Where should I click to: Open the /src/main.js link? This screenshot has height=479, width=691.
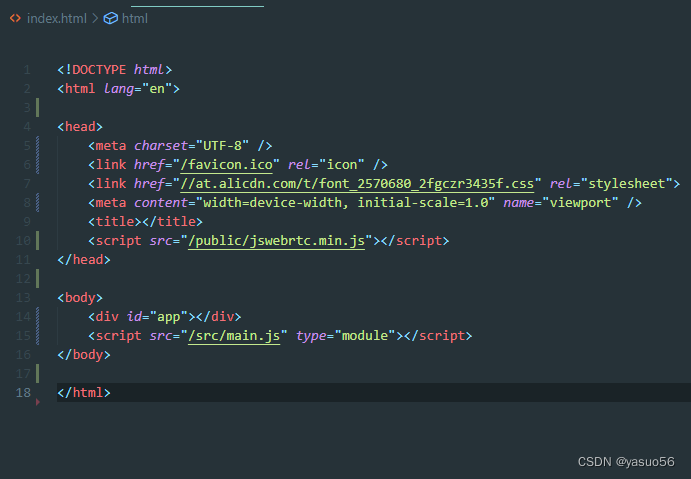tap(234, 336)
